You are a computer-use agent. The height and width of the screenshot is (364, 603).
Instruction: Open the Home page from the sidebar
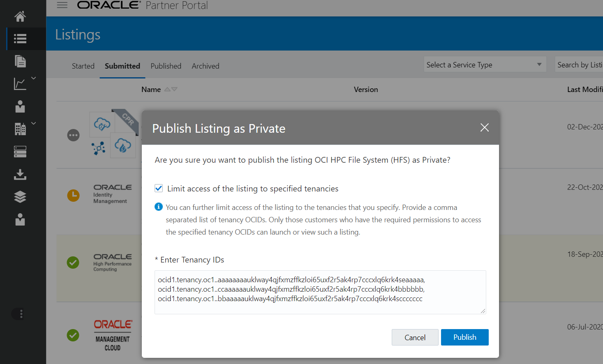tap(19, 16)
